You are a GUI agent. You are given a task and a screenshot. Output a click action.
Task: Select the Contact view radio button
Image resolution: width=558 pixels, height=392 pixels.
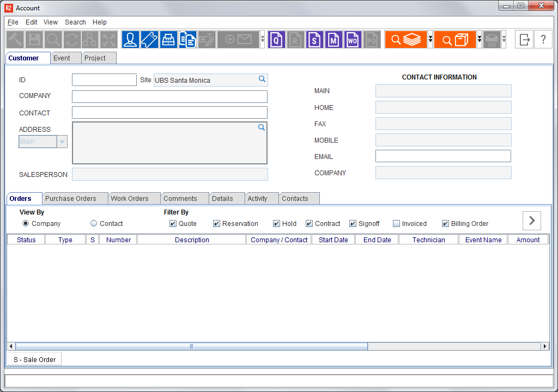[x=94, y=224]
